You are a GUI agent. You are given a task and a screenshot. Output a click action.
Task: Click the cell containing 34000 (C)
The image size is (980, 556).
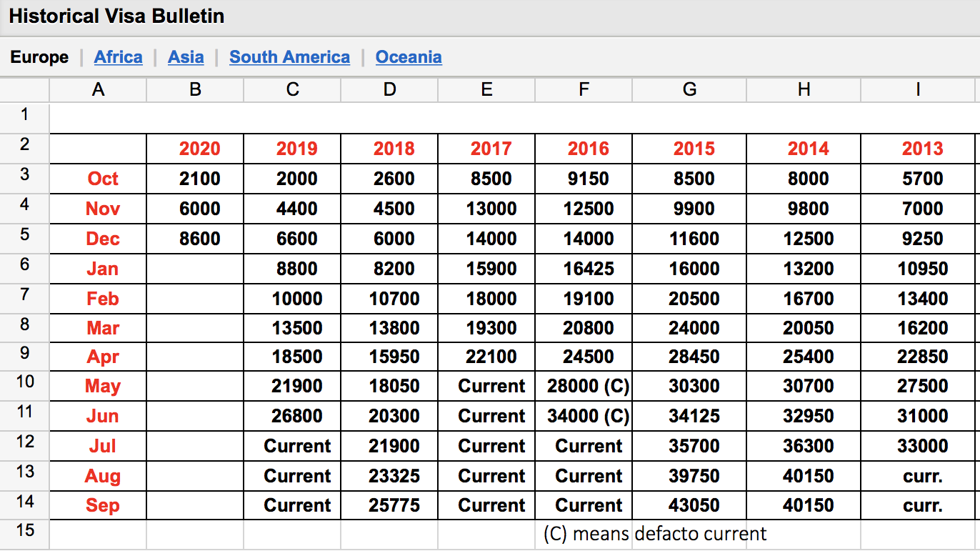(584, 416)
